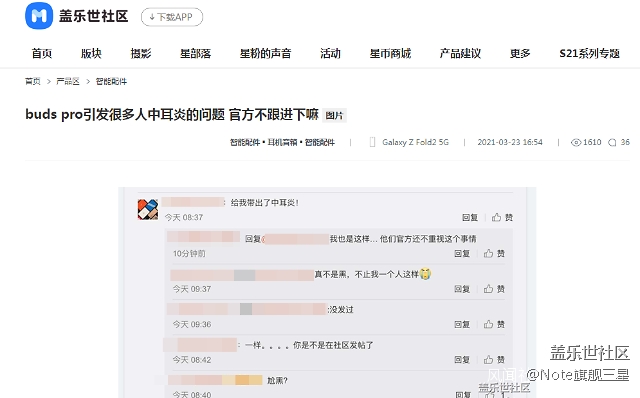Click the crying emoji in the 09:37 comment

(x=425, y=273)
